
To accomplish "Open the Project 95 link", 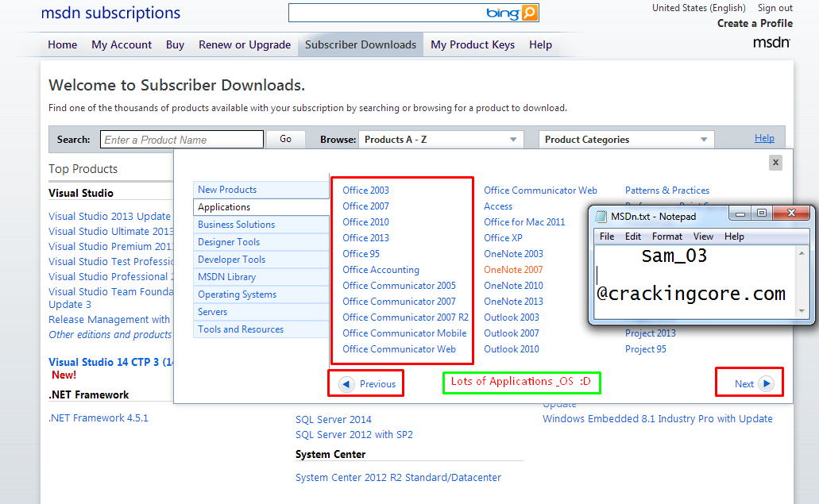I will (646, 349).
